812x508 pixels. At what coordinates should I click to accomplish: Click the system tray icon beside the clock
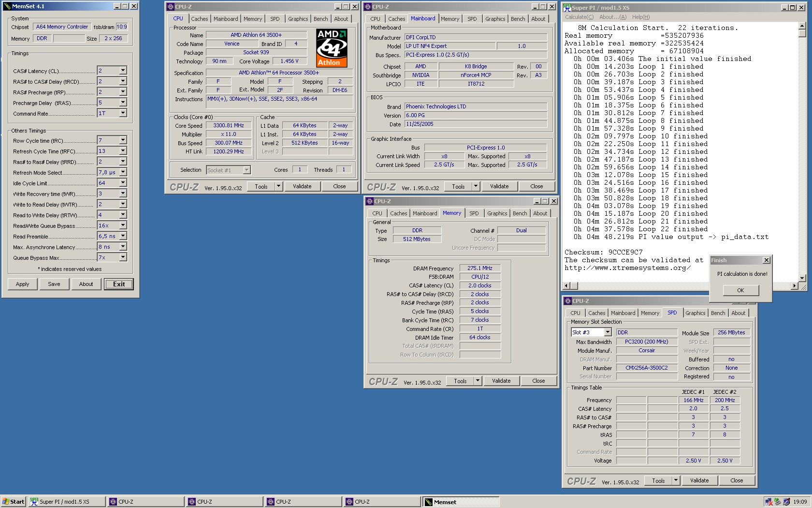(x=786, y=502)
